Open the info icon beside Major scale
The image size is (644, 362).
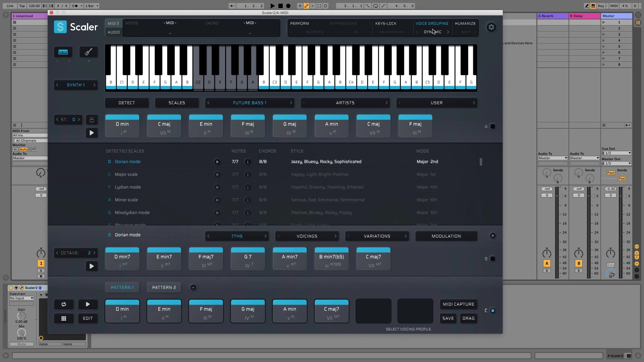(x=248, y=174)
